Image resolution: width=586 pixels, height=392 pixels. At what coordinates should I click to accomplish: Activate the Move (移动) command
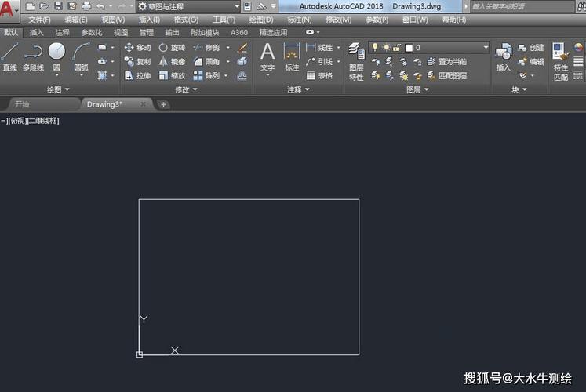pos(137,47)
